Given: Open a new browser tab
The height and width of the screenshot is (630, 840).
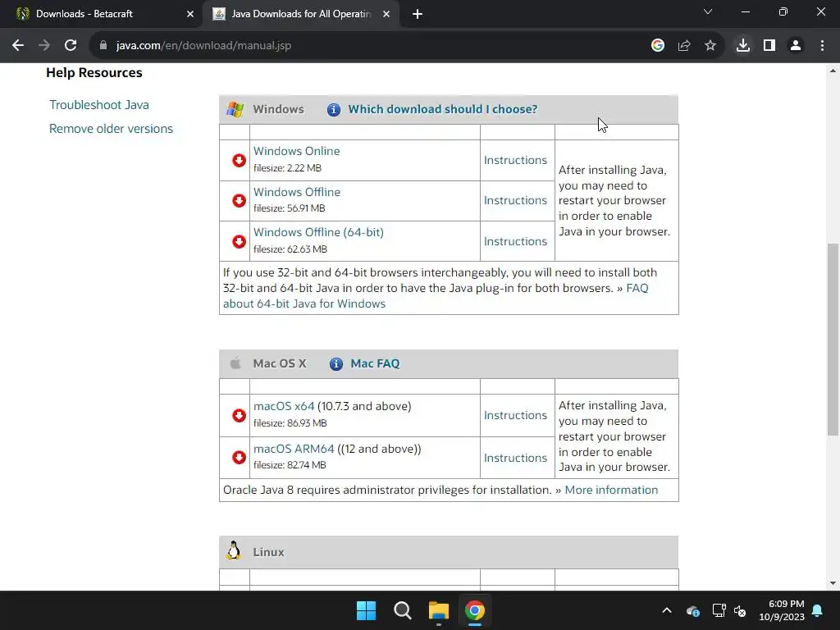Looking at the screenshot, I should (x=418, y=14).
